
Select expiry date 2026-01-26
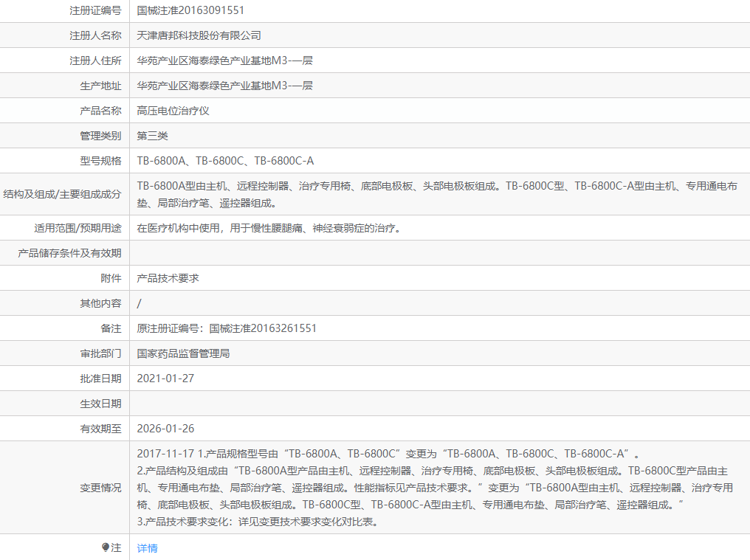165,429
